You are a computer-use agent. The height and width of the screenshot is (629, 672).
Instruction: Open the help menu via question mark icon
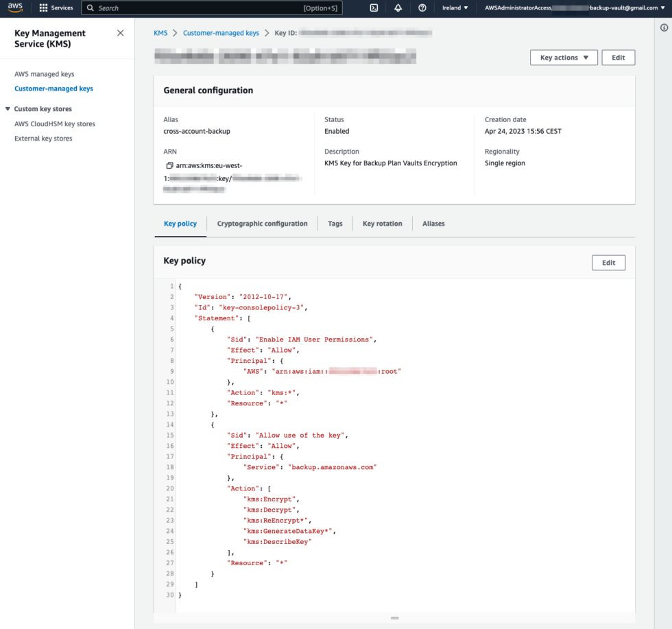[x=422, y=8]
